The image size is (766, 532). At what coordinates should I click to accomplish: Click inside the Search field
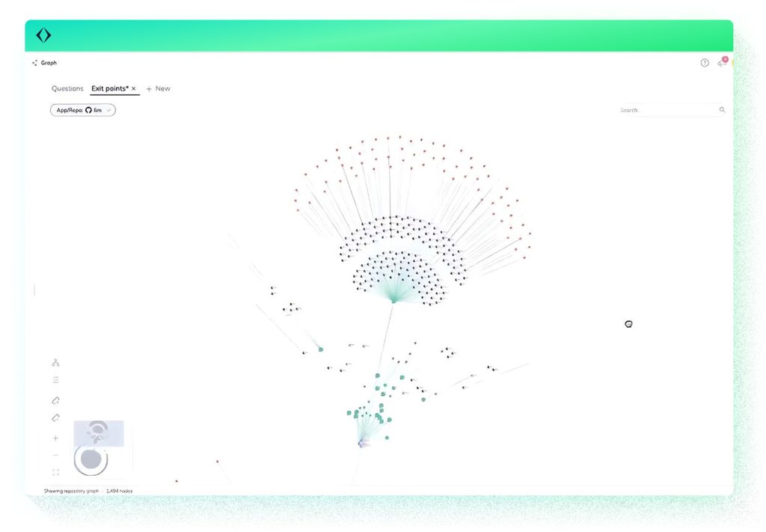[x=666, y=110]
